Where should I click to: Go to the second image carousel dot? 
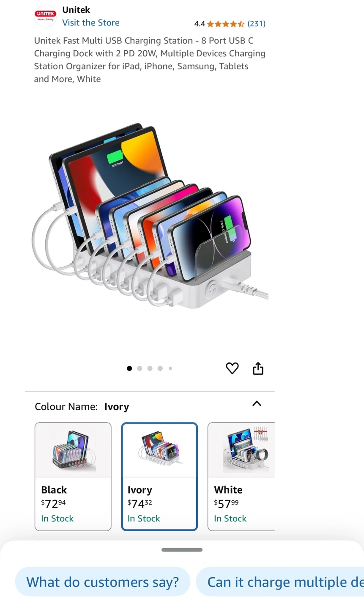(140, 368)
